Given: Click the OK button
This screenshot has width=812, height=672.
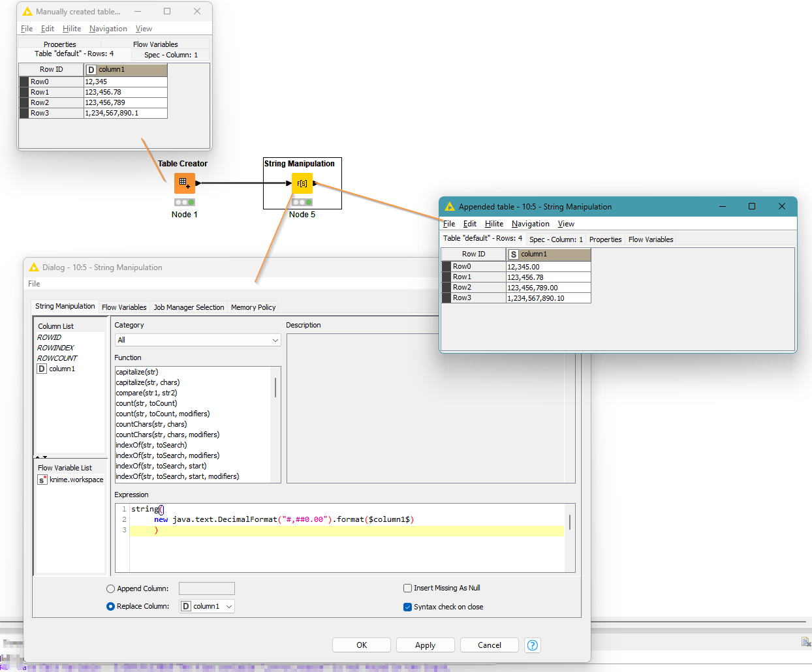Looking at the screenshot, I should [x=362, y=645].
